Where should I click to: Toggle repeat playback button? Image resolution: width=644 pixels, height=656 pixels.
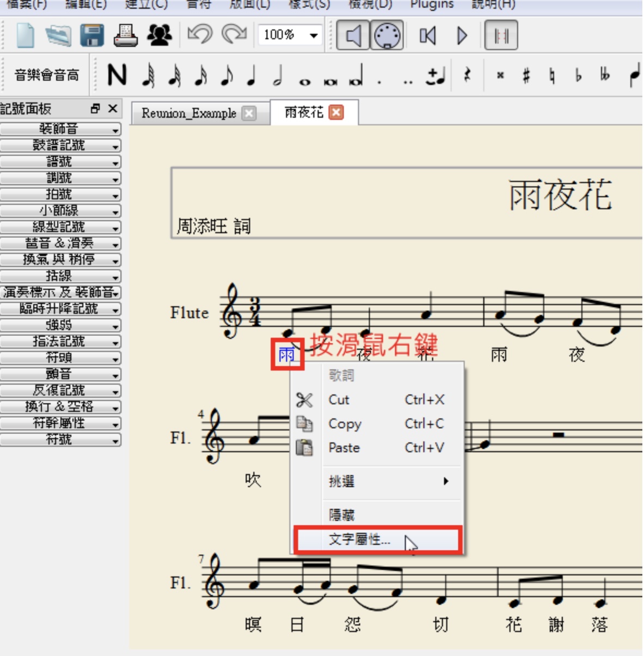point(501,36)
